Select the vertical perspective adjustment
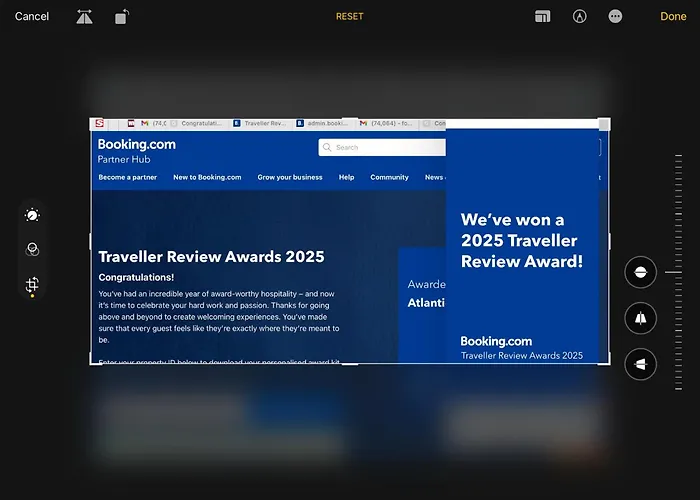The height and width of the screenshot is (500, 700). (x=640, y=319)
